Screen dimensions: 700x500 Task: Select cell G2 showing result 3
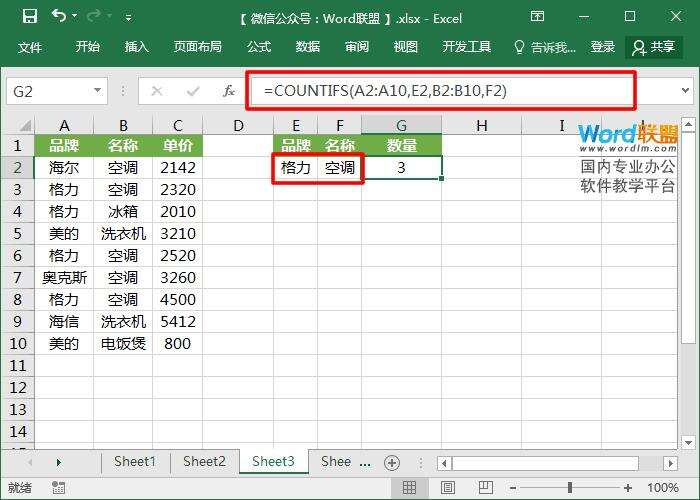pos(401,168)
